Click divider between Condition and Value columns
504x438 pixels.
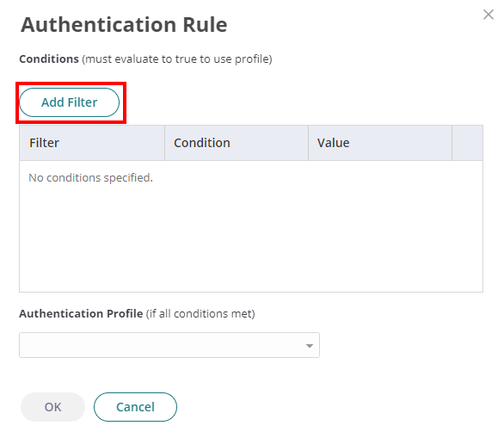click(x=308, y=143)
